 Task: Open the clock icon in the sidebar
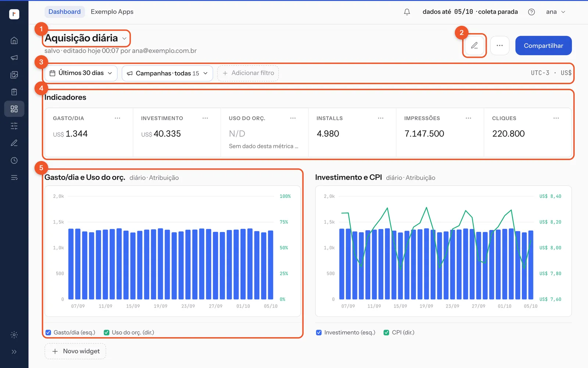pyautogui.click(x=14, y=160)
